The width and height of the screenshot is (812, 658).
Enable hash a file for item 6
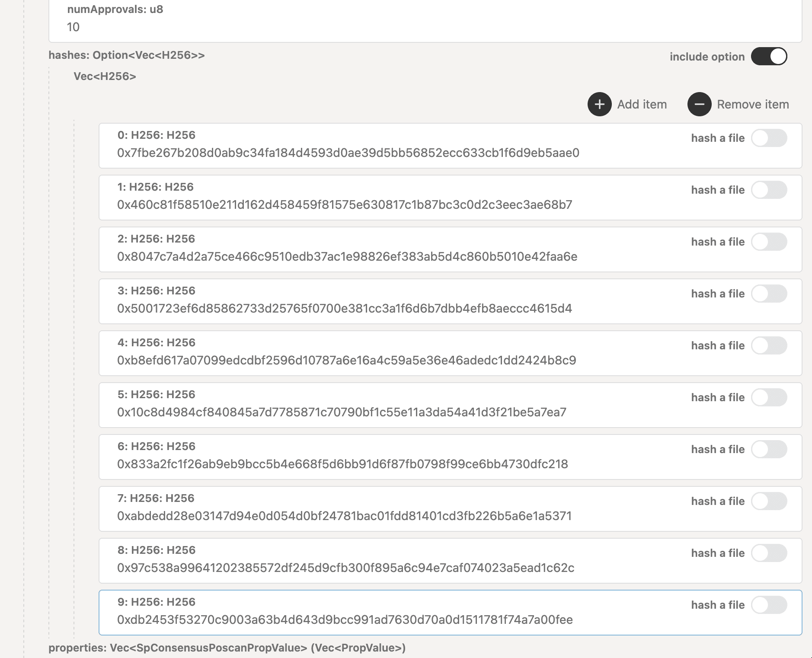coord(769,449)
